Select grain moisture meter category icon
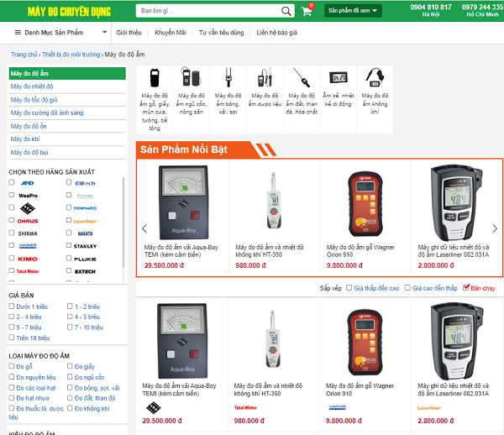The height and width of the screenshot is (435, 504). (192, 76)
